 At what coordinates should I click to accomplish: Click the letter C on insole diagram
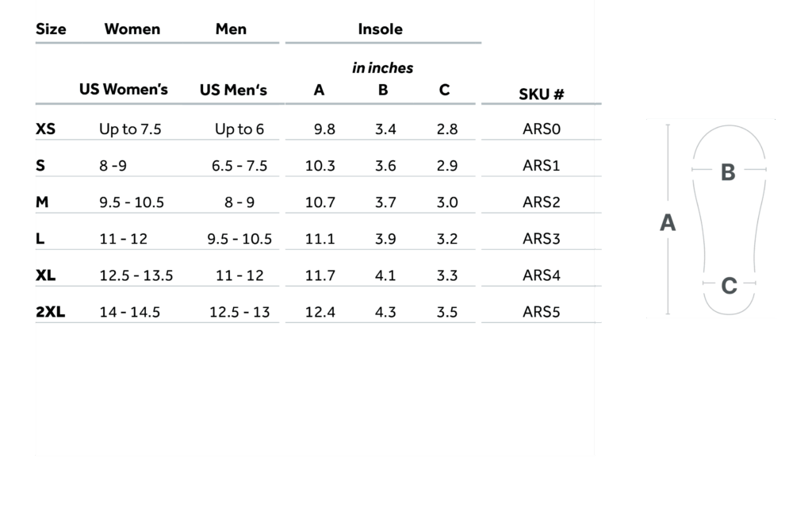pyautogui.click(x=729, y=286)
